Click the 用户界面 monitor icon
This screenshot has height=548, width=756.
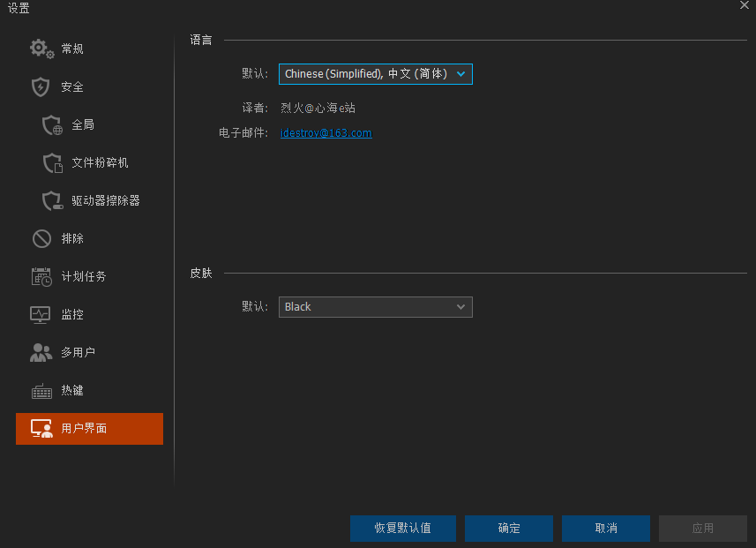tap(41, 428)
